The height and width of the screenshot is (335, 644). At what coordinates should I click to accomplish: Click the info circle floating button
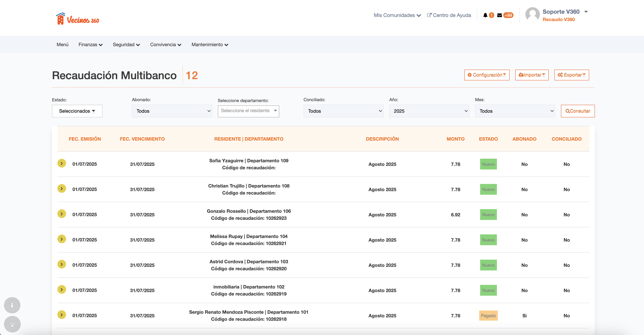coord(12,305)
